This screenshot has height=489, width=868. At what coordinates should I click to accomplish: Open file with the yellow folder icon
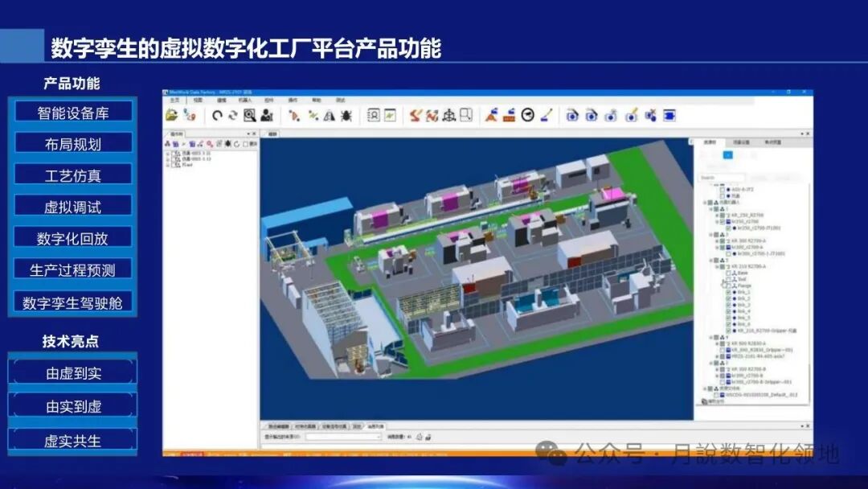[172, 115]
